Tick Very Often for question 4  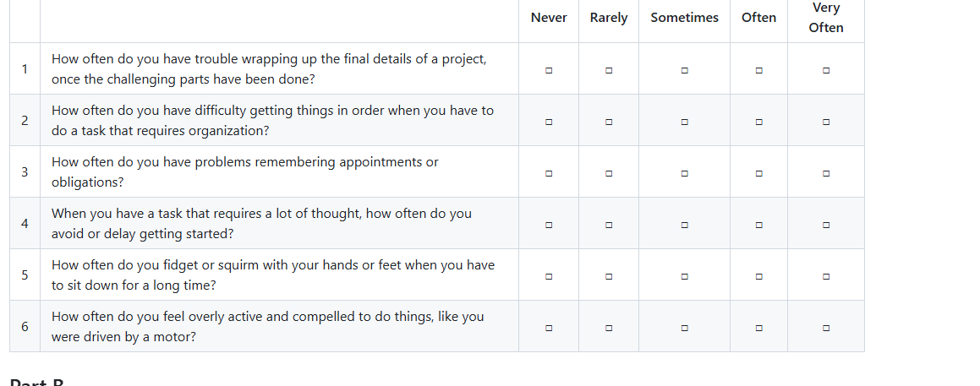825,225
